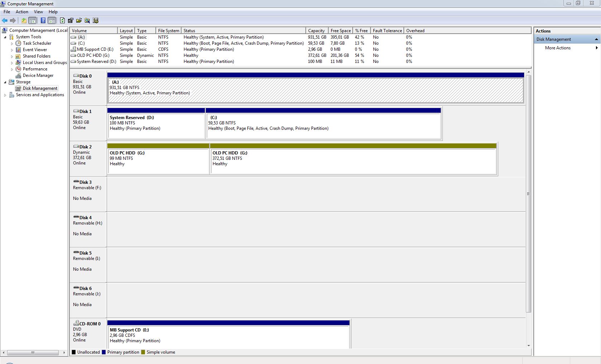
Task: Open the View menu
Action: [38, 12]
